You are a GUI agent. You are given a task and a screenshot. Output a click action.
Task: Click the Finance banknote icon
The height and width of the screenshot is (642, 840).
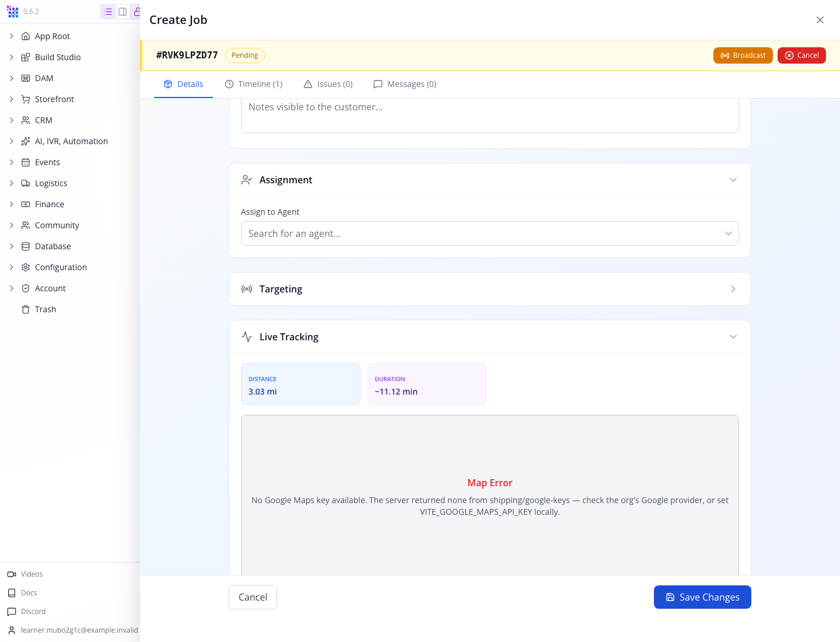[26, 204]
